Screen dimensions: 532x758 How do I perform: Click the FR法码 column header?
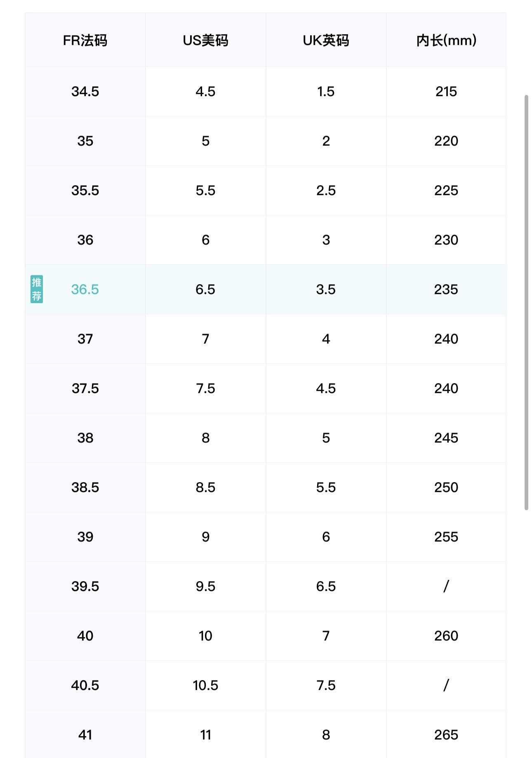pos(85,40)
